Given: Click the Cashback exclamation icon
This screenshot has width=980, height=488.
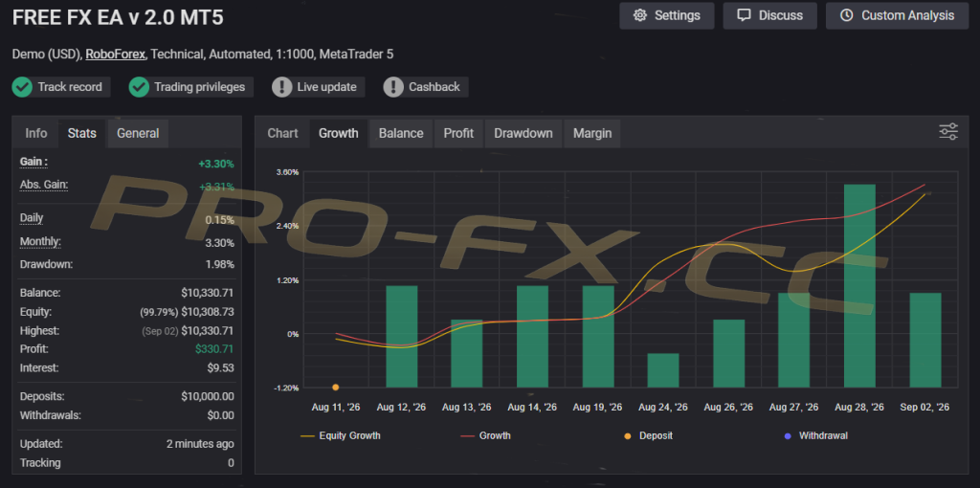Looking at the screenshot, I should click(393, 87).
